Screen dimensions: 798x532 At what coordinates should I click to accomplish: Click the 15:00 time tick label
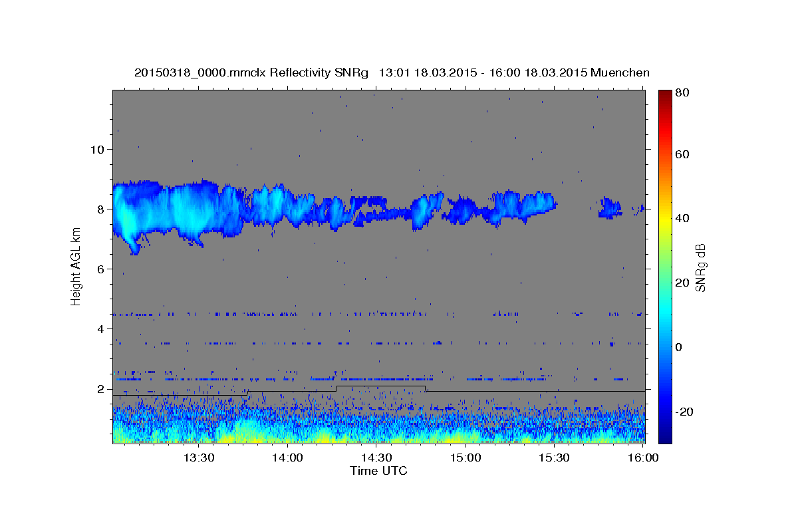(x=465, y=458)
